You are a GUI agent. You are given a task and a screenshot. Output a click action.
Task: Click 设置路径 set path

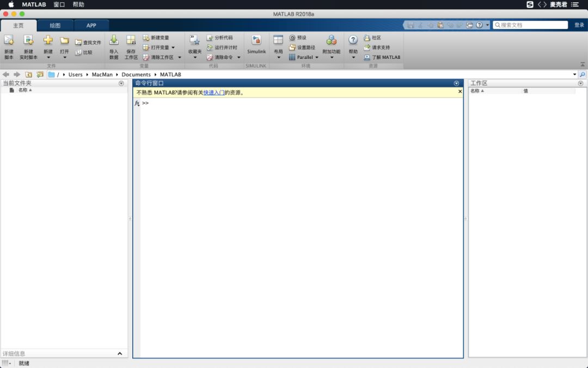click(302, 47)
